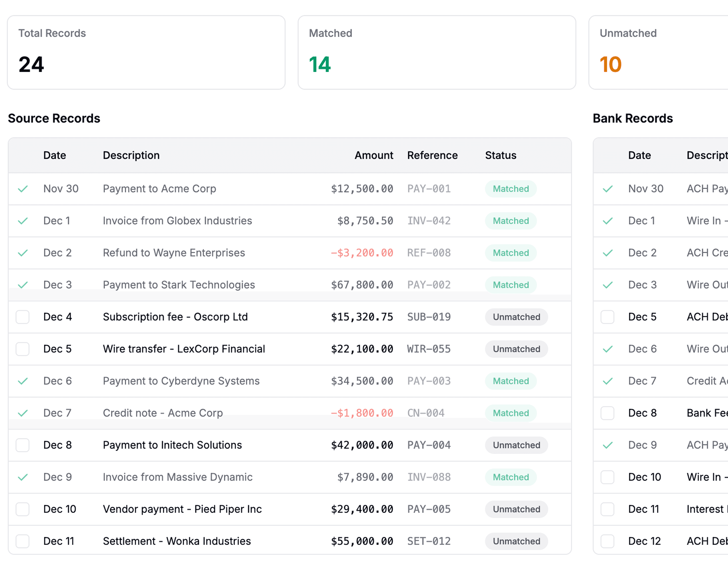Select the Settlement - Wonka Industries checkbox
Viewport: 728px width, 566px height.
coord(23,541)
